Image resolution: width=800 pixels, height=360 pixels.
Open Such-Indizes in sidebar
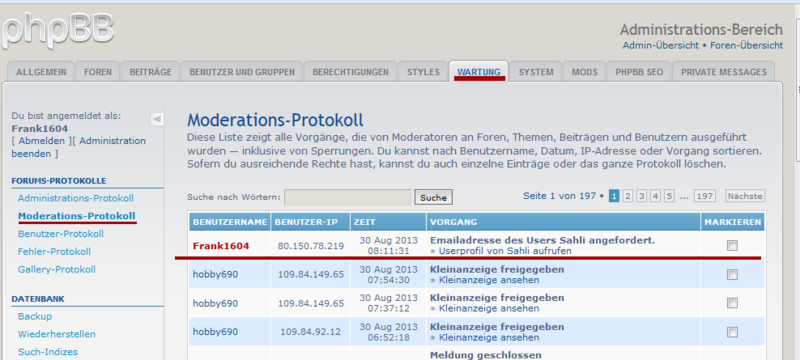pos(48,352)
